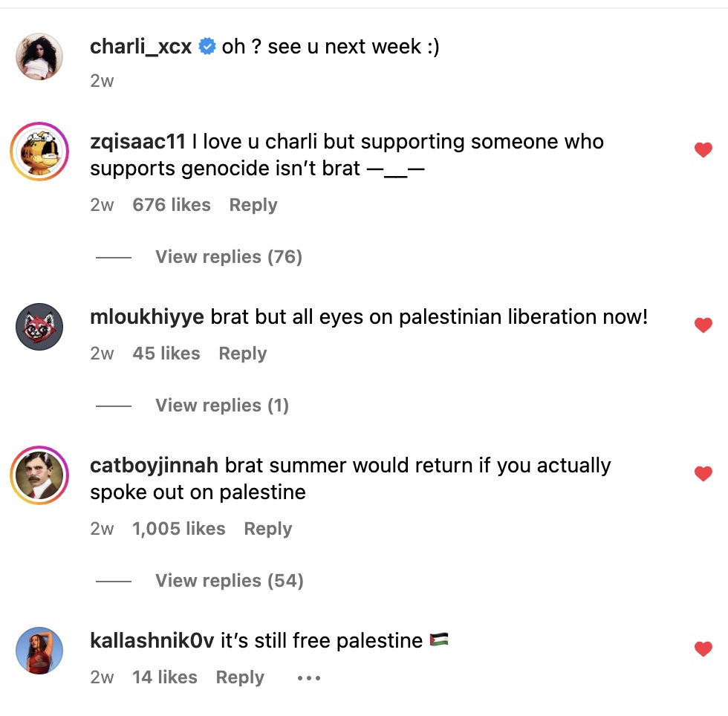This screenshot has width=728, height=716.
Task: View the 676 likes list
Action: 172,205
